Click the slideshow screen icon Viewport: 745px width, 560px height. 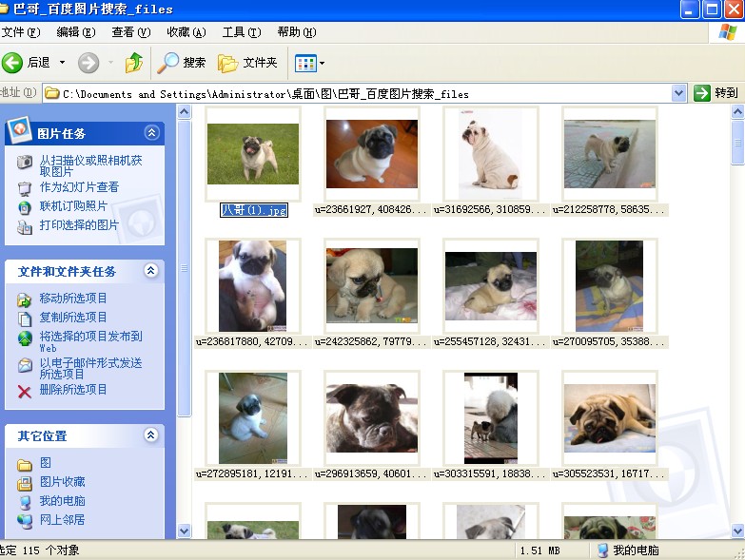coord(24,189)
